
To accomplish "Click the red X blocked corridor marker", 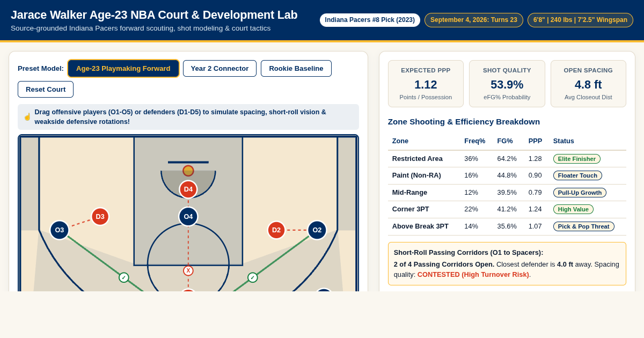I will tap(188, 271).
